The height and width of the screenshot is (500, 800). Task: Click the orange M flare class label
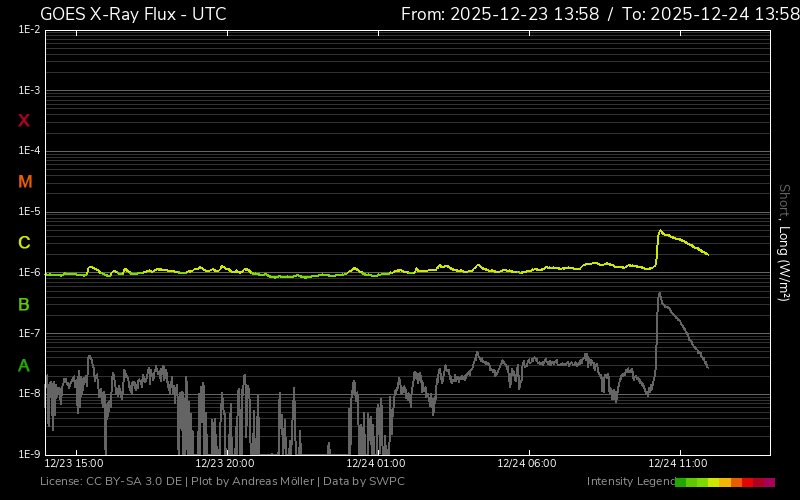tap(25, 182)
